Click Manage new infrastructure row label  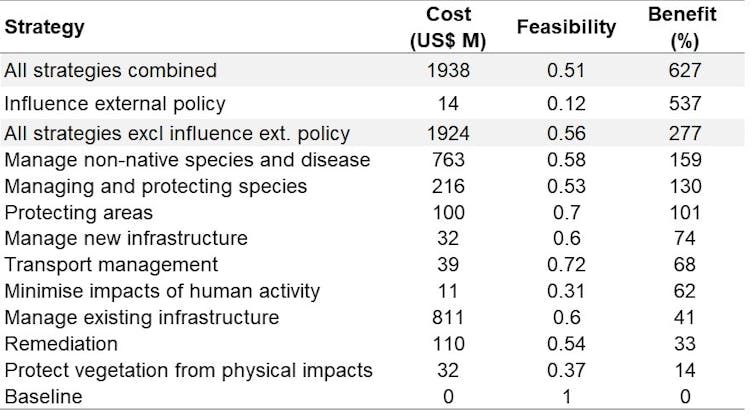pyautogui.click(x=125, y=238)
